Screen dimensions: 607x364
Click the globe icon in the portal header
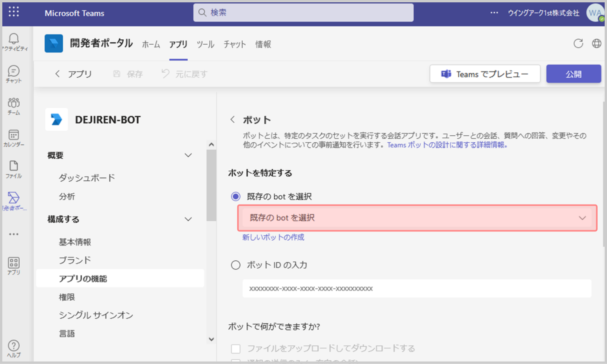(x=596, y=44)
